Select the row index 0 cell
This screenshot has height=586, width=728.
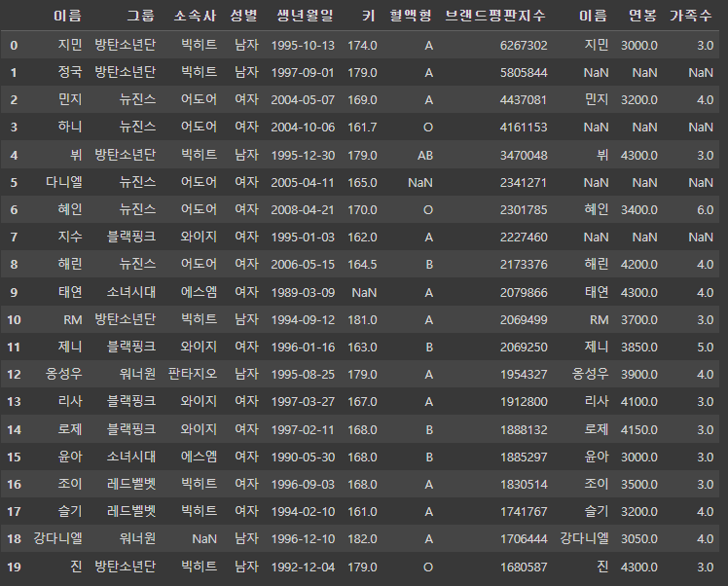point(14,46)
